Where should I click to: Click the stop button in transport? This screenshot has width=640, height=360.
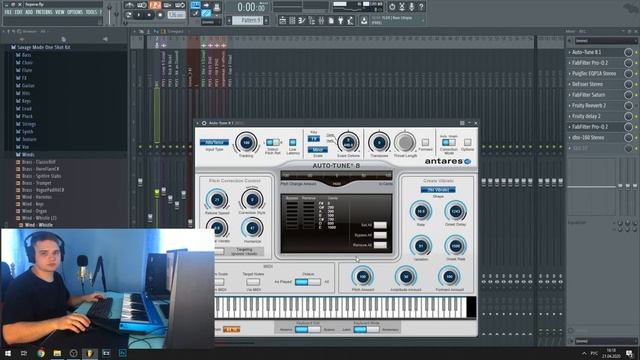[149, 15]
